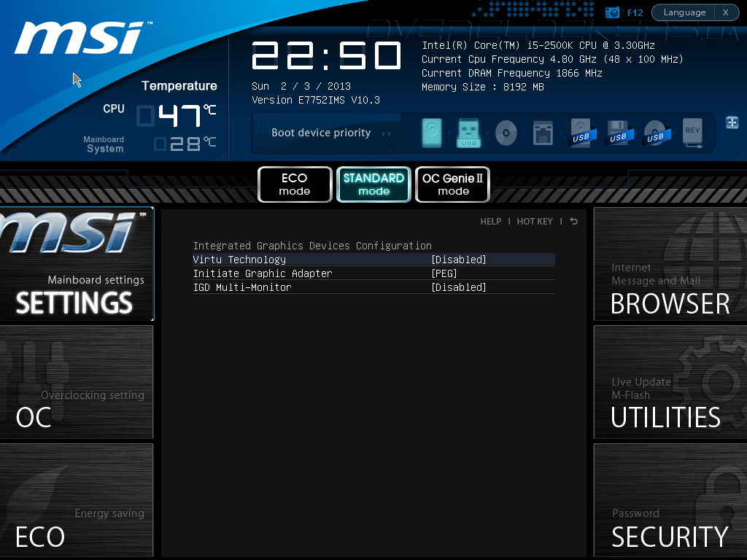This screenshot has height=560, width=747.
Task: Change the Virtu Technology [Disabled] value
Action: 458,260
